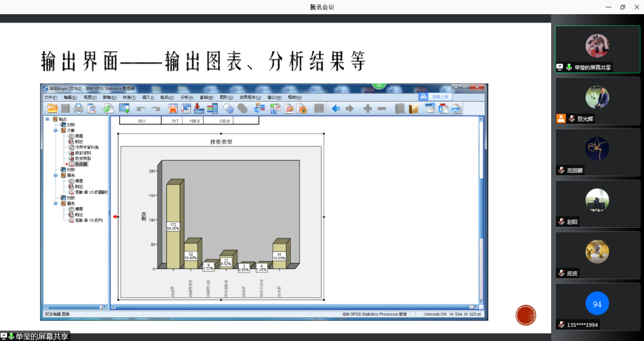Click the blue right arrow Demote icon
Viewport: 644px width, 341px height.
(x=350, y=108)
